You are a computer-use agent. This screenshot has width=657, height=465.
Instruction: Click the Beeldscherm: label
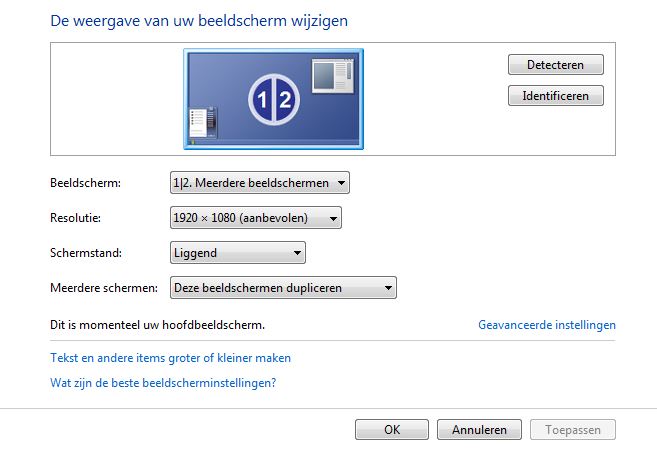click(x=85, y=183)
